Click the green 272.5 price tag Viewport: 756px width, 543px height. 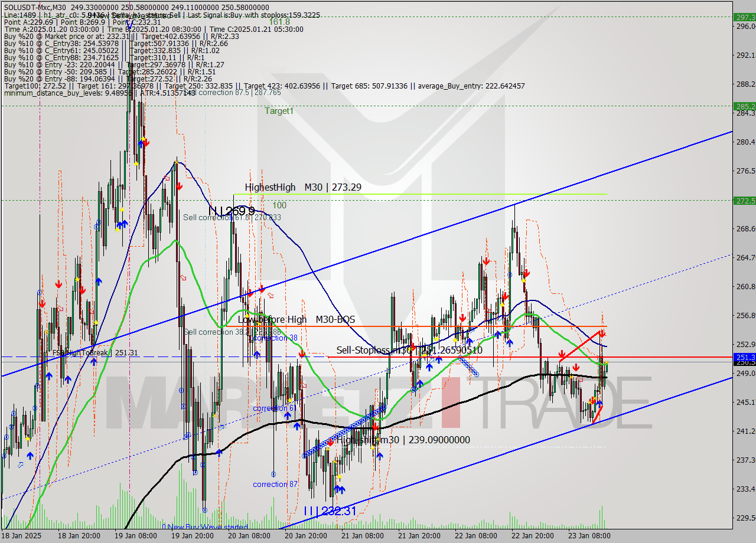(x=745, y=201)
